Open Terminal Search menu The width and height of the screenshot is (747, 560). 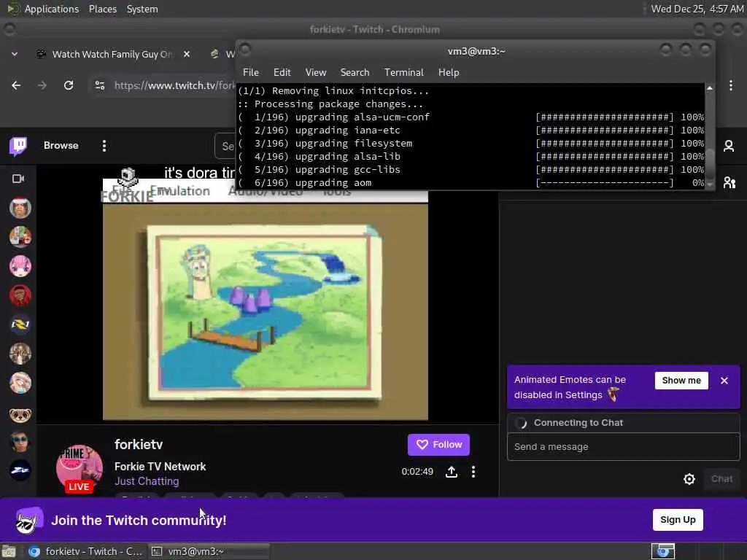355,72
